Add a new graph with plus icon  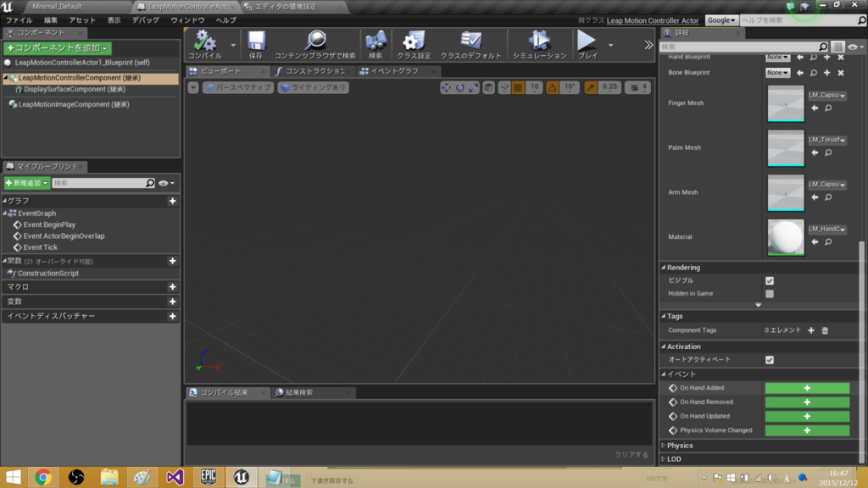173,201
